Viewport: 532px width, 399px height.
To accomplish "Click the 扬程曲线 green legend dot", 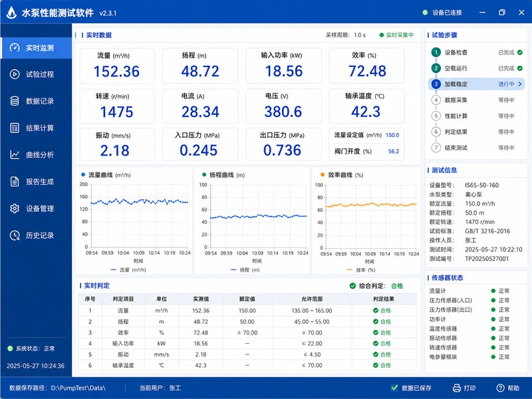I will (x=204, y=175).
